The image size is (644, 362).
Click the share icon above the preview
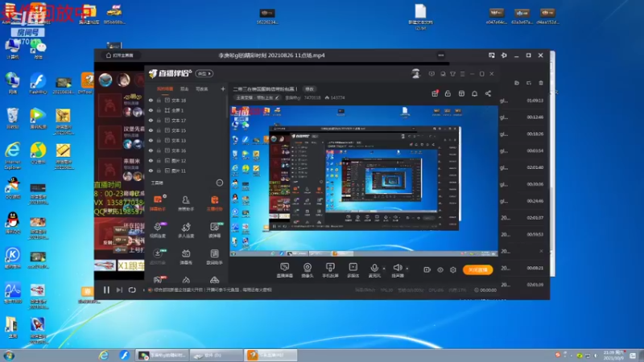click(x=488, y=93)
